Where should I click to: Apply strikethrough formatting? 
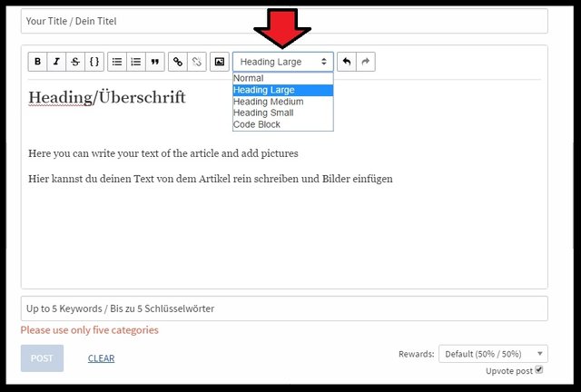(75, 62)
